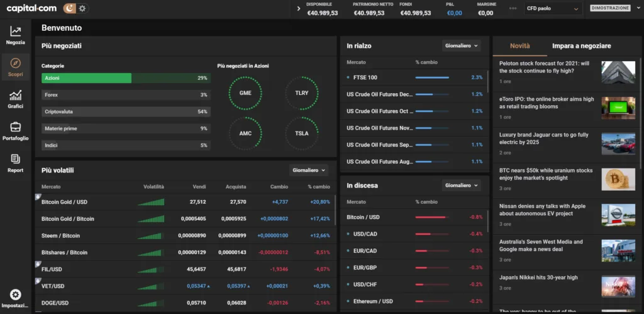644x314 pixels.
Task: Open USD/CHF in In discesa
Action: pyautogui.click(x=414, y=284)
